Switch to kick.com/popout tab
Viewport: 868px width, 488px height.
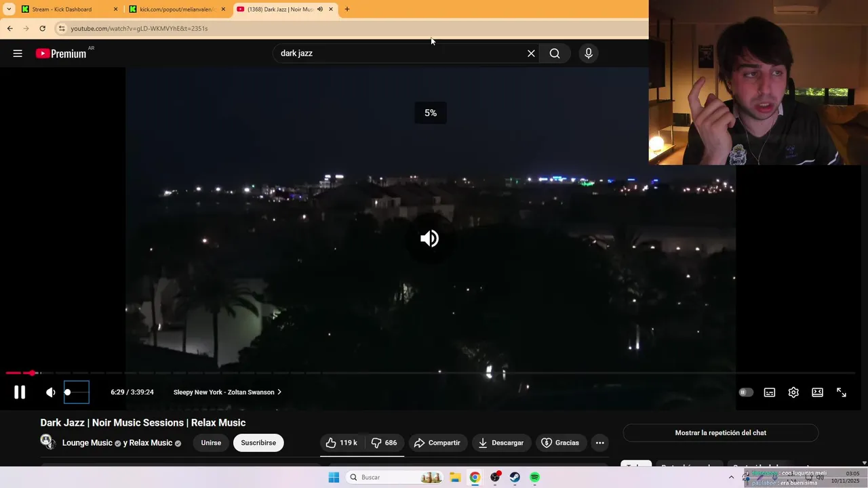pos(176,9)
